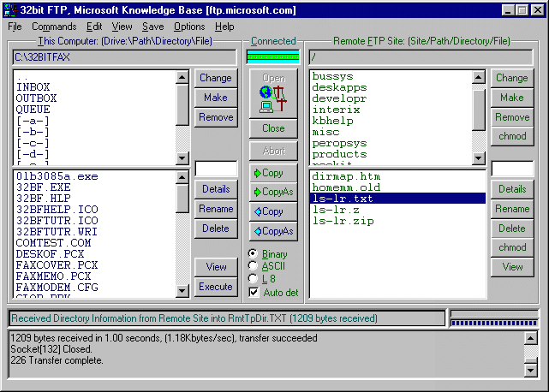Click the remote chmod button beside the directory list
Viewport: 549px width, 392px height.
click(x=511, y=137)
